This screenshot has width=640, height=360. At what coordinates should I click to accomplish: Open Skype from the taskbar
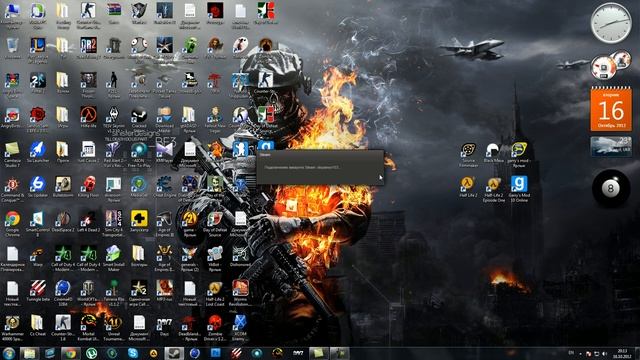pos(133,353)
